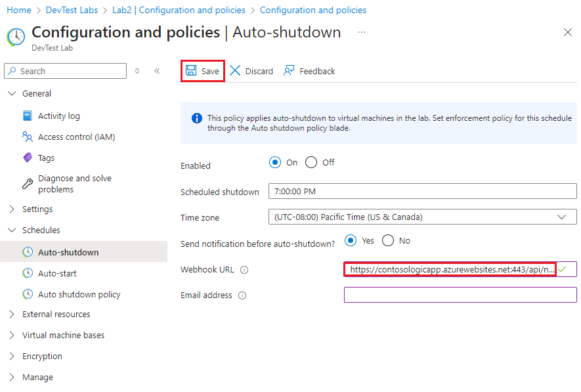Click the search magnifier icon

pos(12,70)
